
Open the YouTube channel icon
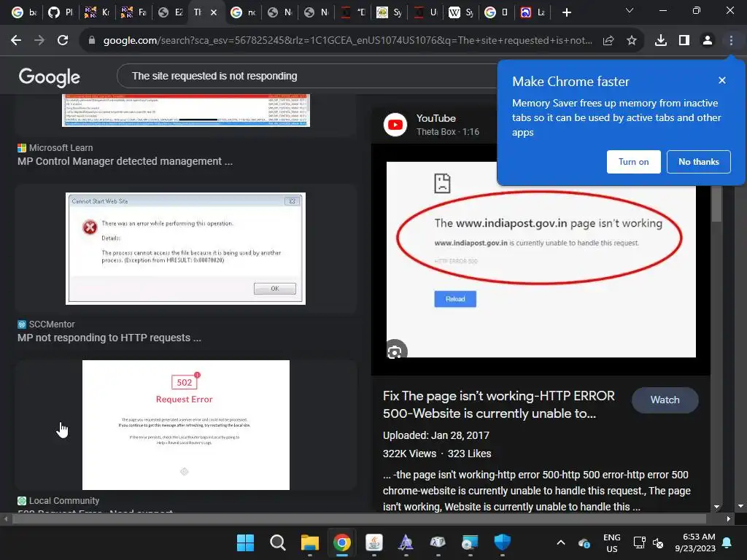395,125
